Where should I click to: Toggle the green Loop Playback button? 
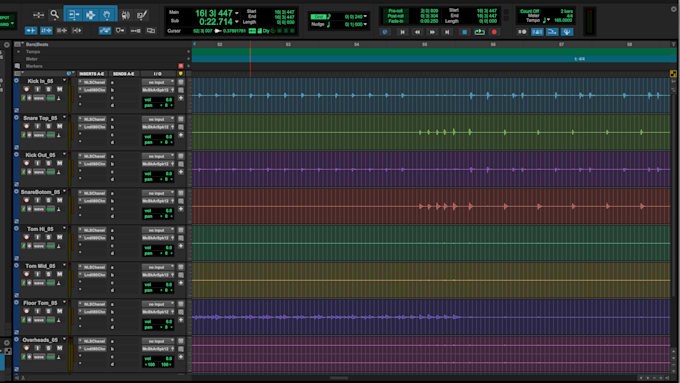tap(479, 32)
